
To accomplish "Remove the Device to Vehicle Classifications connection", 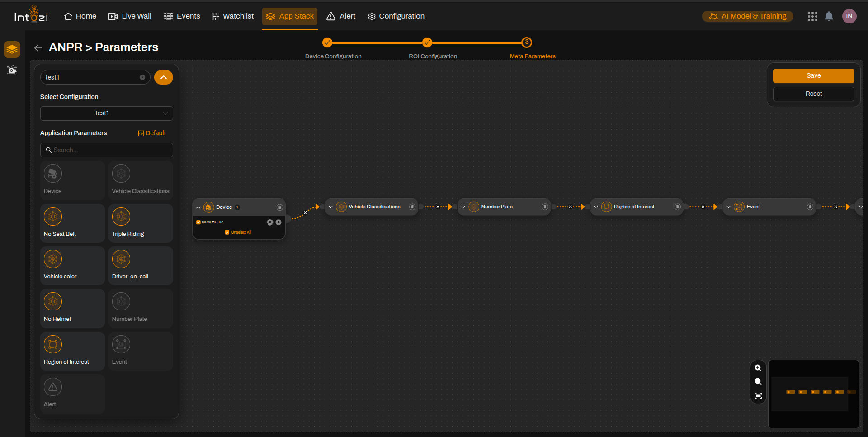I will pos(305,212).
